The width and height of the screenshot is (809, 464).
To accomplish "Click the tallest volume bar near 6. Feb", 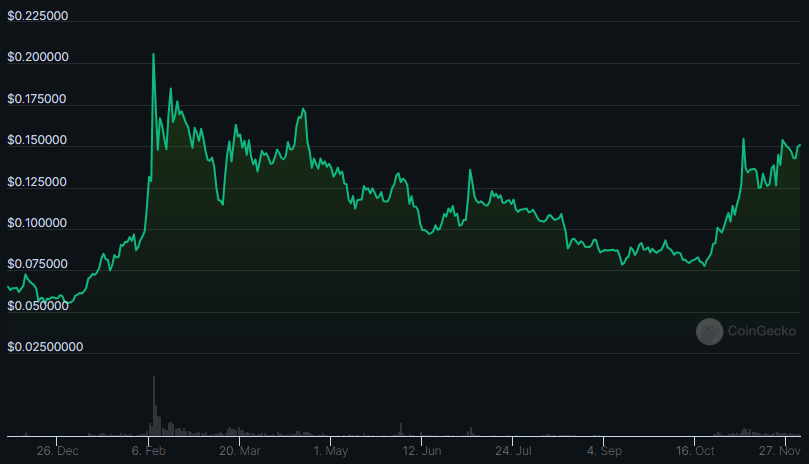I will tap(154, 406).
